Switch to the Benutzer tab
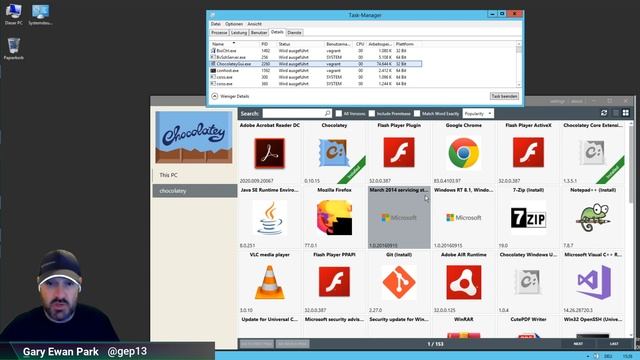 259,33
